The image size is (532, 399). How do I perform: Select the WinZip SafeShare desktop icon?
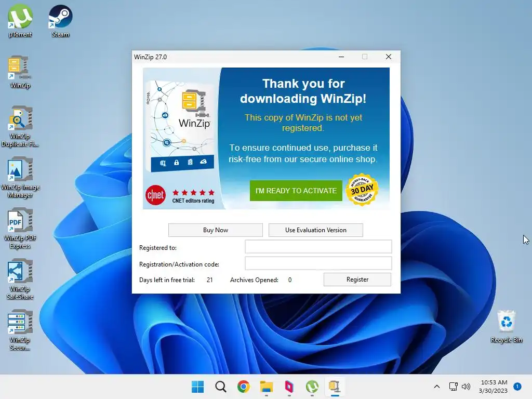(x=20, y=279)
